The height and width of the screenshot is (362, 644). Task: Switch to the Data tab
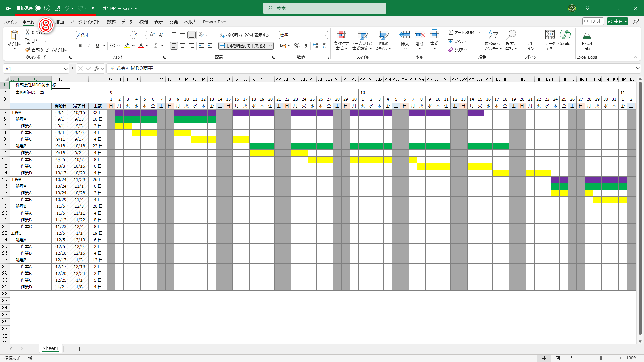coord(127,22)
